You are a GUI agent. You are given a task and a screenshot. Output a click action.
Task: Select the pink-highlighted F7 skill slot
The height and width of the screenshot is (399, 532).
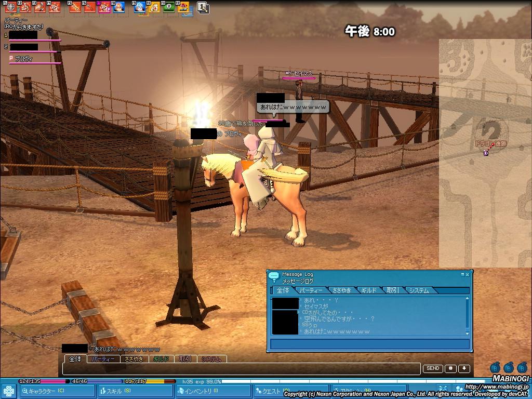pos(104,7)
